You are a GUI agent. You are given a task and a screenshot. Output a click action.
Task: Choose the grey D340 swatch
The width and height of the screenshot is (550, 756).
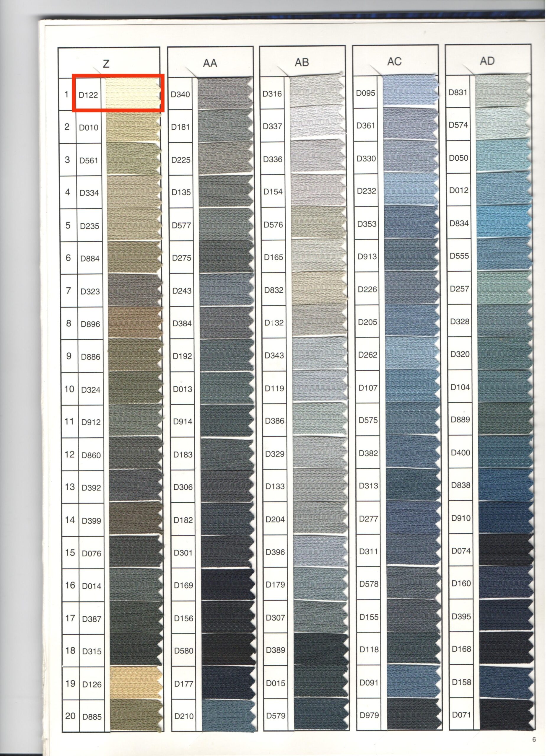point(225,93)
